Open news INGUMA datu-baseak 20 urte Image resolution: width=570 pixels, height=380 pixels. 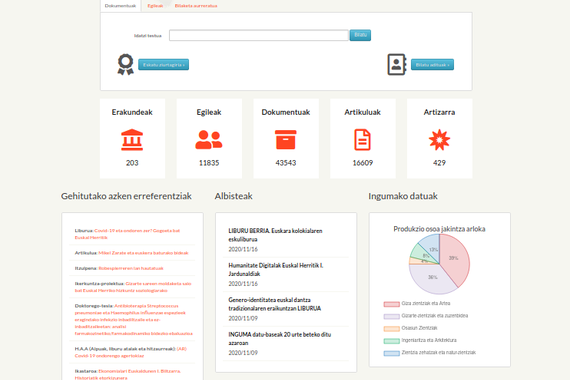[x=280, y=339]
